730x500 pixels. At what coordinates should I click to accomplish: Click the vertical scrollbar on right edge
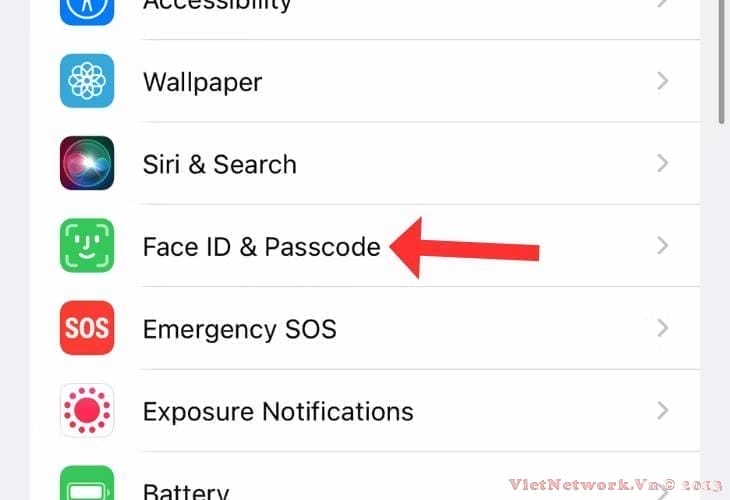coord(721,60)
